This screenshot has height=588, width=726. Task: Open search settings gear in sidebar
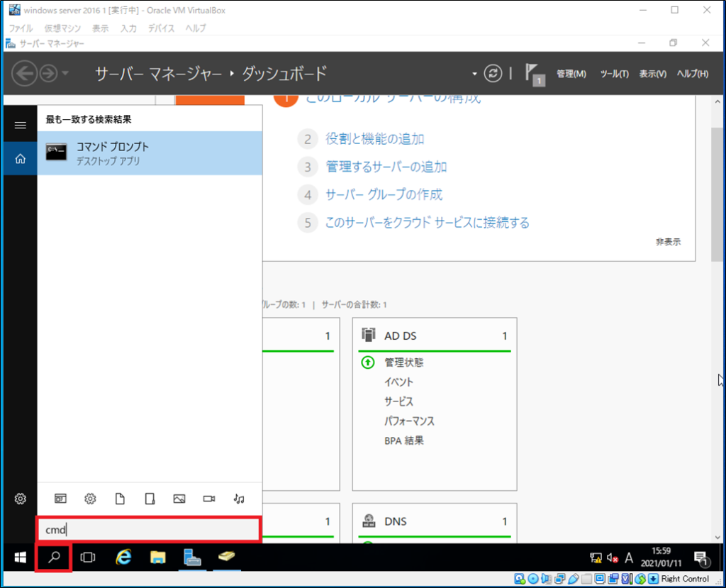[21, 499]
